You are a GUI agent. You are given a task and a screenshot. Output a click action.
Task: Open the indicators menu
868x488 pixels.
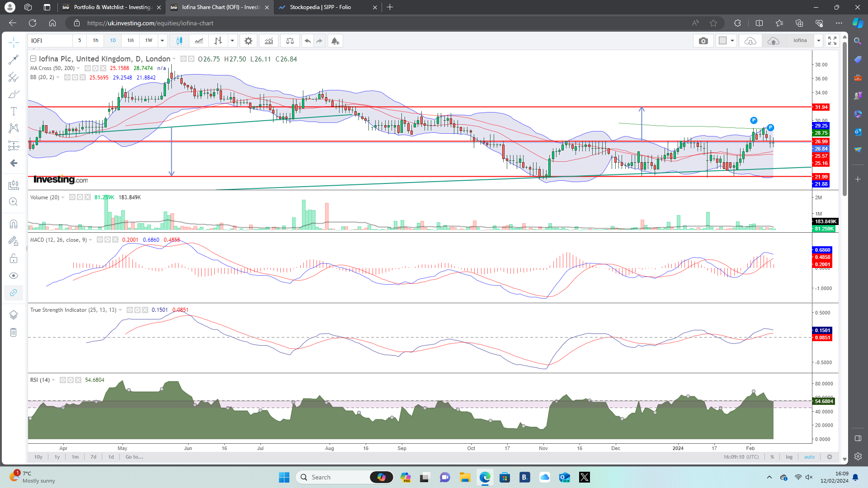click(x=269, y=41)
